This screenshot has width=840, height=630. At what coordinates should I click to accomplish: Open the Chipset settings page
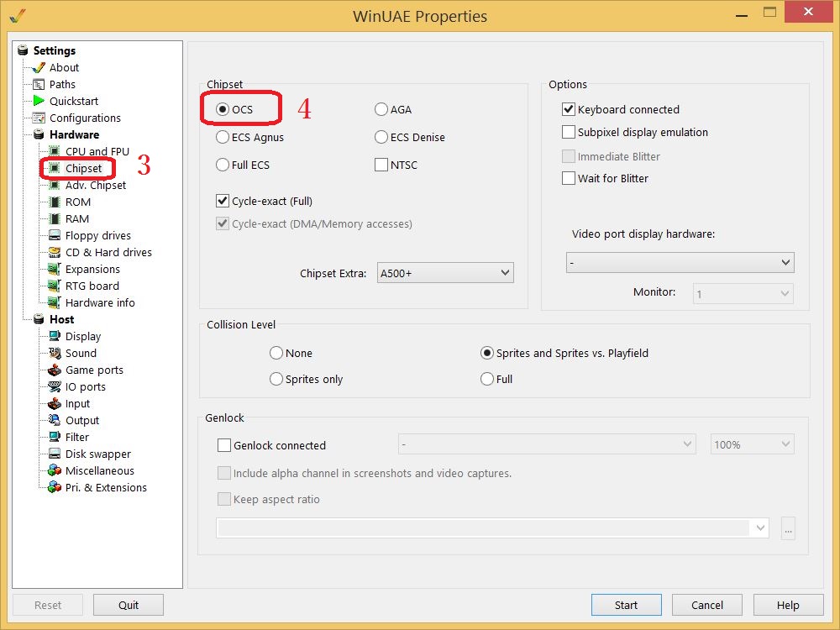tap(83, 168)
